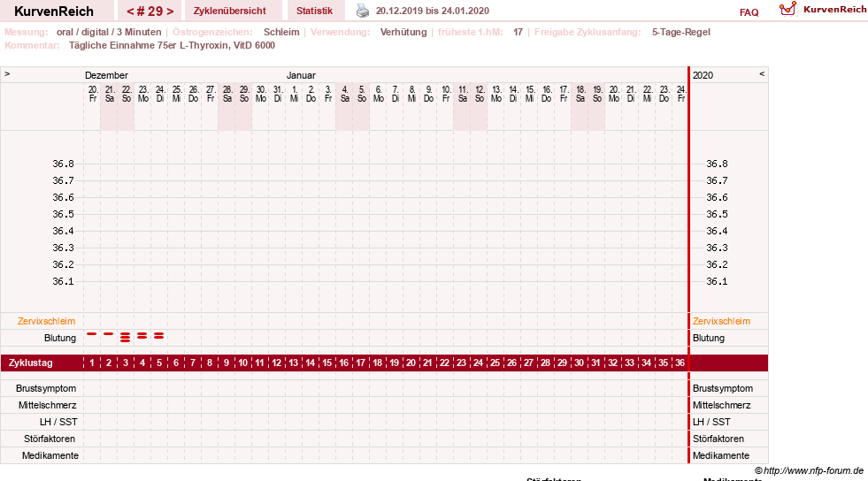Screen dimensions: 868x481
Task: Click the KurvenReich title tab
Action: pyautogui.click(x=54, y=11)
